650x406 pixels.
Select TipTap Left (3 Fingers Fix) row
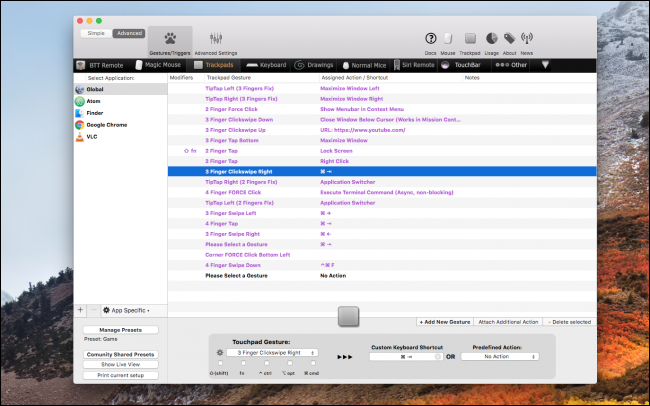382,88
